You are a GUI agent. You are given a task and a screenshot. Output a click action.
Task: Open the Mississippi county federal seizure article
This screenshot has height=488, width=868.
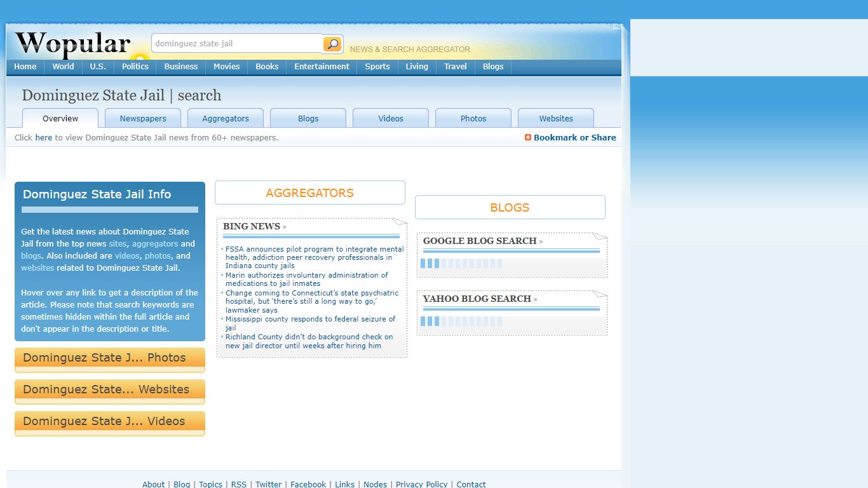click(x=310, y=323)
